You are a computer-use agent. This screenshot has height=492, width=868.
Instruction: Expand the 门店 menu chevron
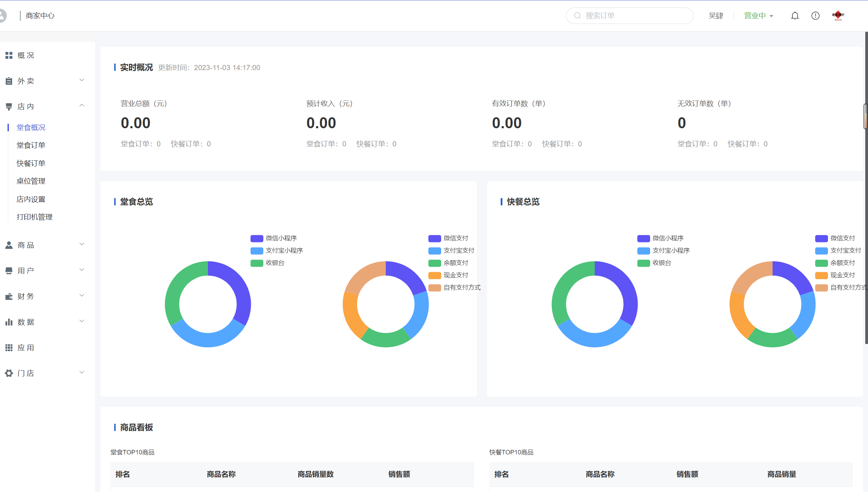click(82, 372)
